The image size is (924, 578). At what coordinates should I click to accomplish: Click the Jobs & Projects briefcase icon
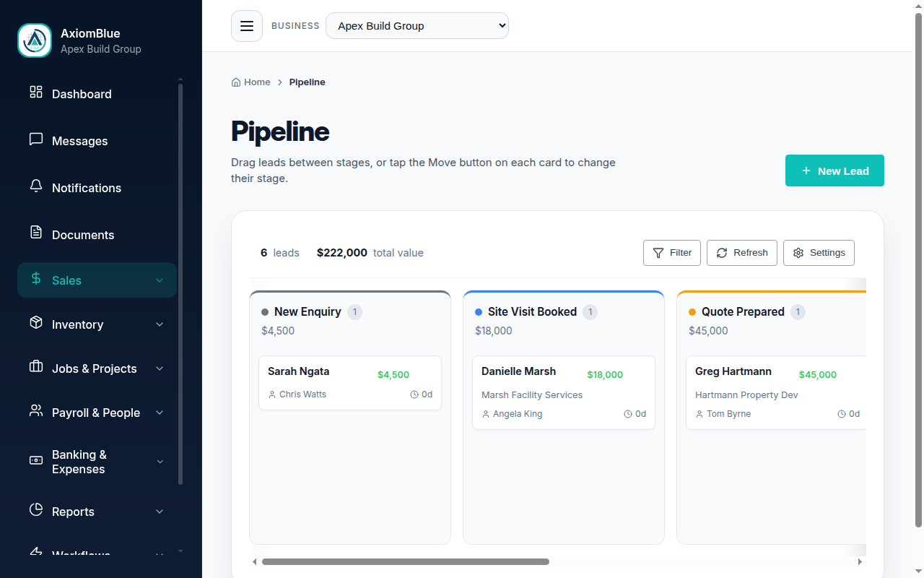(x=36, y=367)
